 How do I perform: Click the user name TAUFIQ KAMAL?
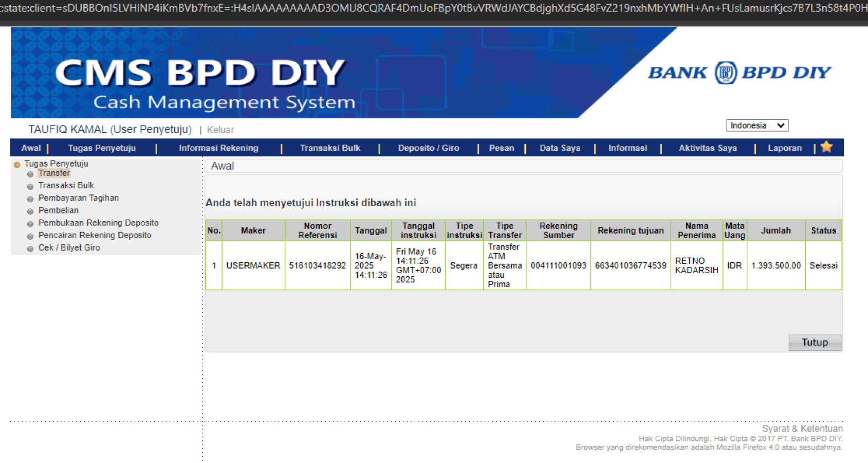[67, 129]
